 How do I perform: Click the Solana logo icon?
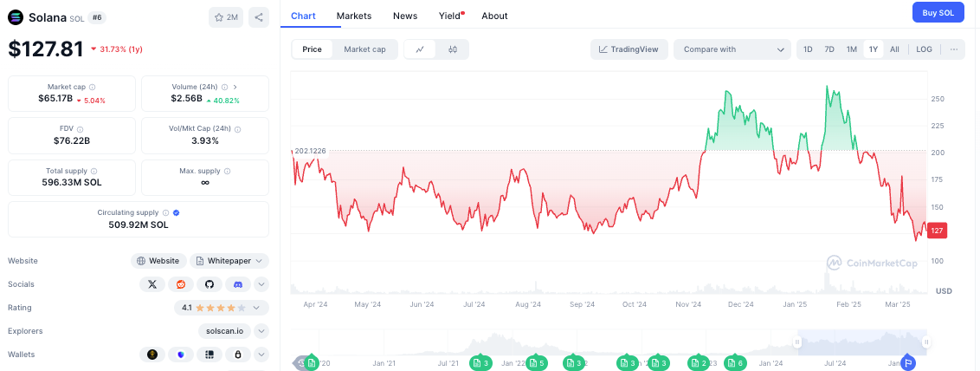(x=16, y=17)
